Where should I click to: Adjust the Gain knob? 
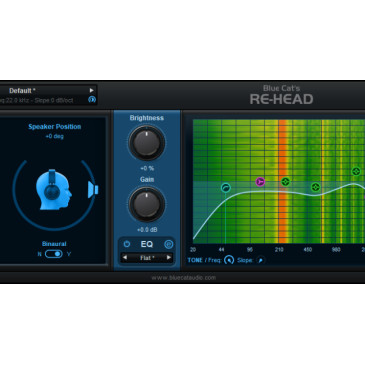point(147,204)
